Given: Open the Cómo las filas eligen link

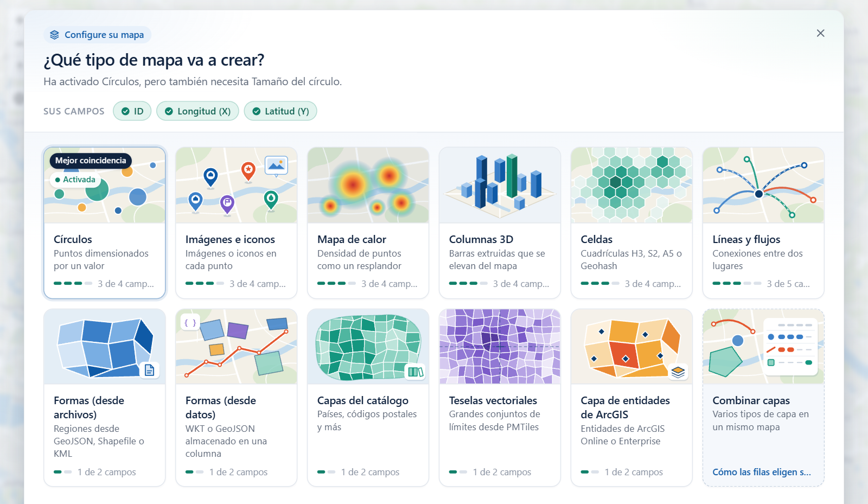Looking at the screenshot, I should pos(762,472).
